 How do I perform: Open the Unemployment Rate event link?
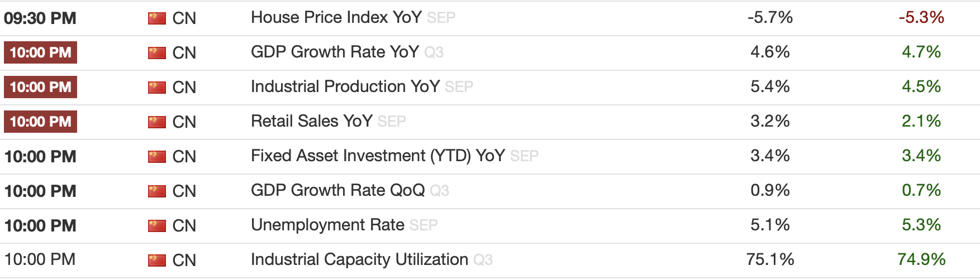click(327, 225)
